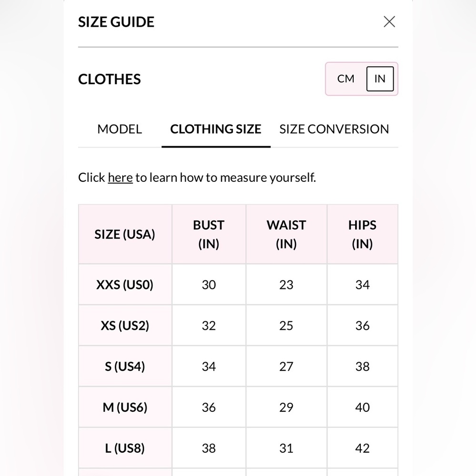The width and height of the screenshot is (476, 476).
Task: Close the Size Guide dialog
Action: click(389, 22)
